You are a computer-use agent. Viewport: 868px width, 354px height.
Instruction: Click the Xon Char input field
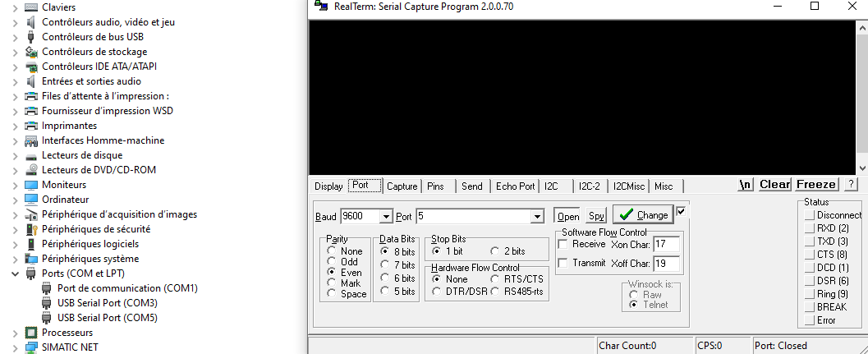[666, 244]
